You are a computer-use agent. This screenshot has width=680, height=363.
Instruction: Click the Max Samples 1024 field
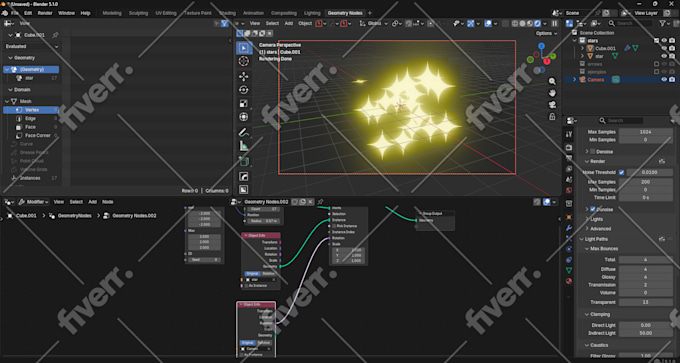pyautogui.click(x=646, y=132)
